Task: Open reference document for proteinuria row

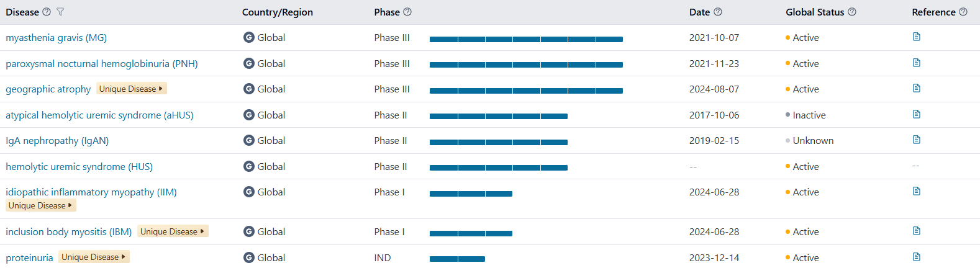Action: tap(917, 257)
